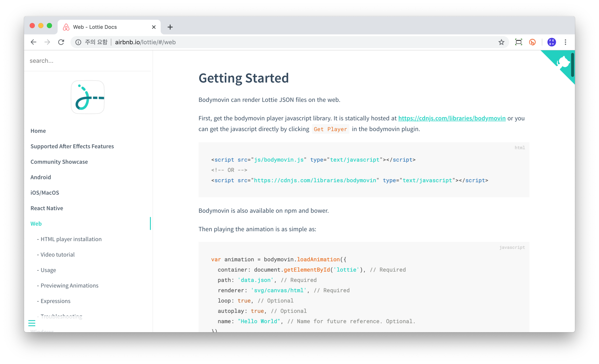Screen dimensions: 599x364
Task: Open the GitHub corner octocat icon
Action: point(563,63)
